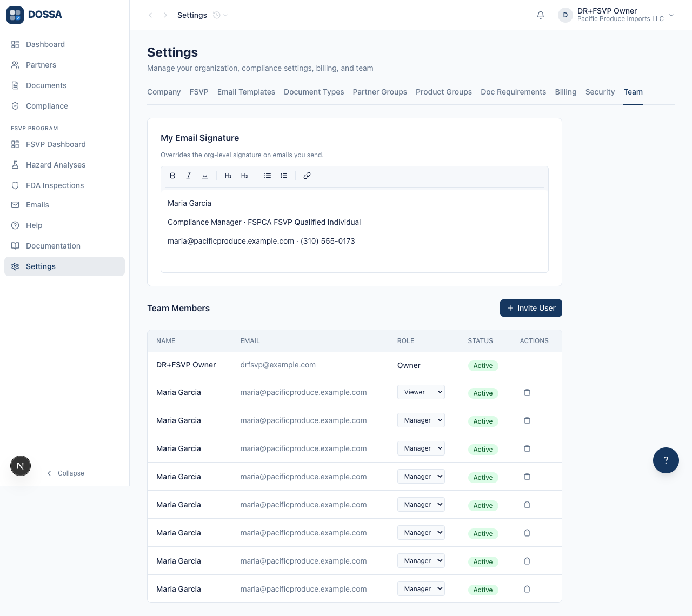The width and height of the screenshot is (692, 616).
Task: Open the Viewer role dropdown
Action: 421,392
